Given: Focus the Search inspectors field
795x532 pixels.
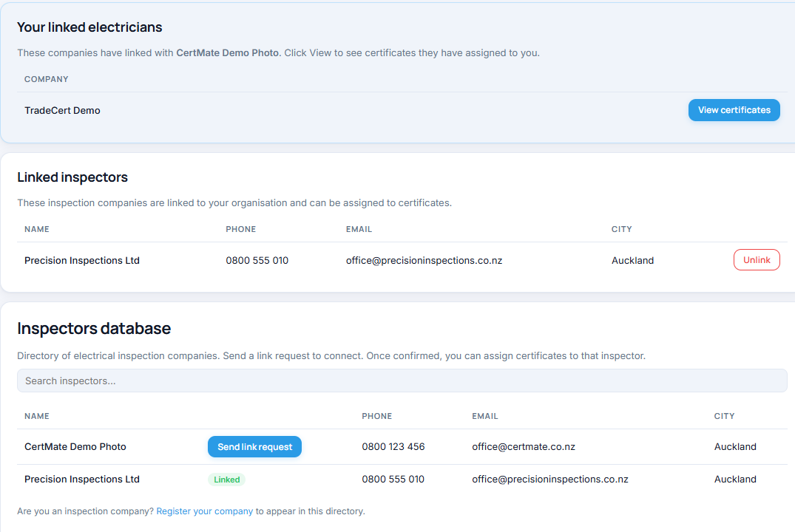Looking at the screenshot, I should click(x=402, y=381).
